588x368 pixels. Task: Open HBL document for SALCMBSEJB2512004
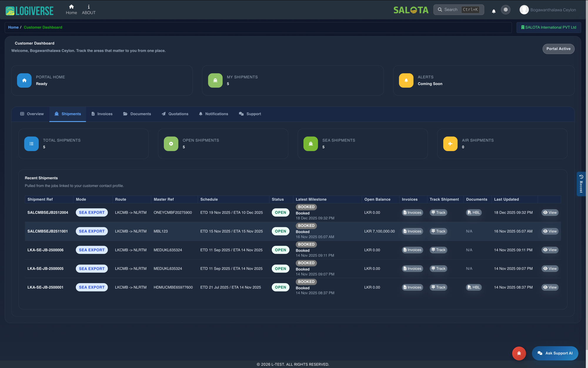[474, 213]
